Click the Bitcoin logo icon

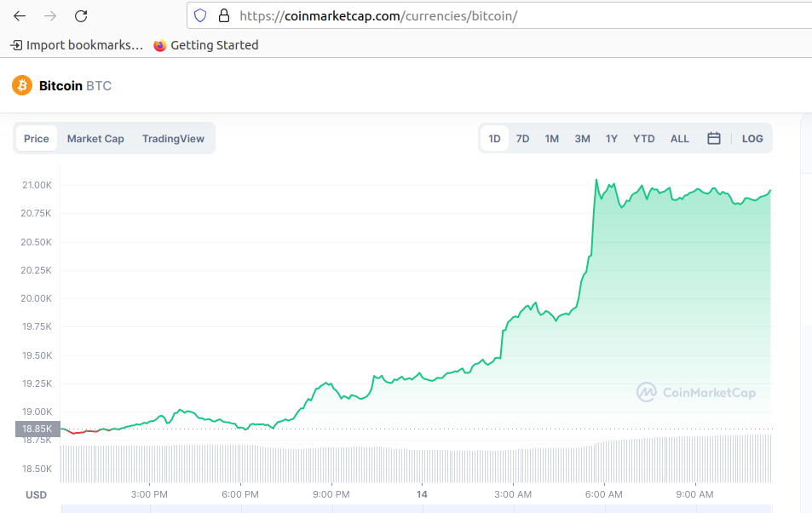22,85
